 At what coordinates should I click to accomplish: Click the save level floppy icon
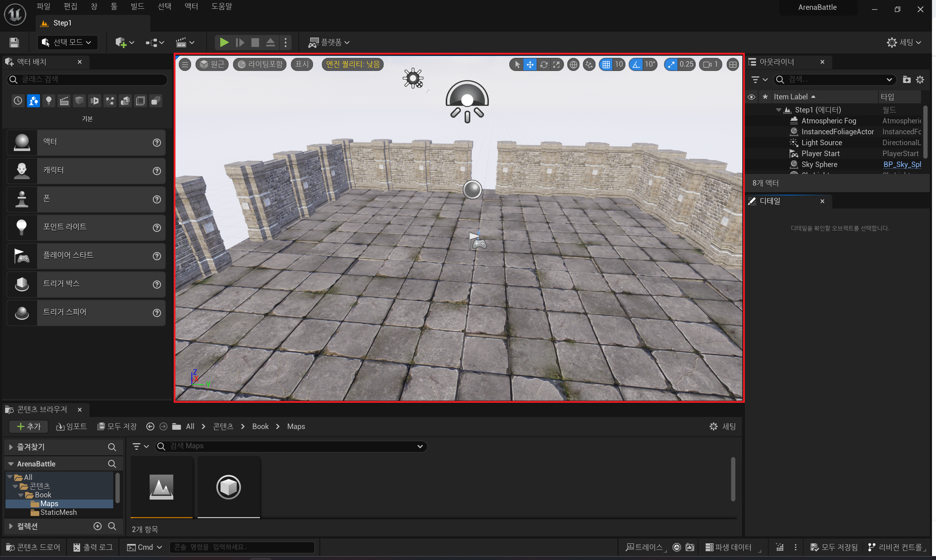(14, 42)
